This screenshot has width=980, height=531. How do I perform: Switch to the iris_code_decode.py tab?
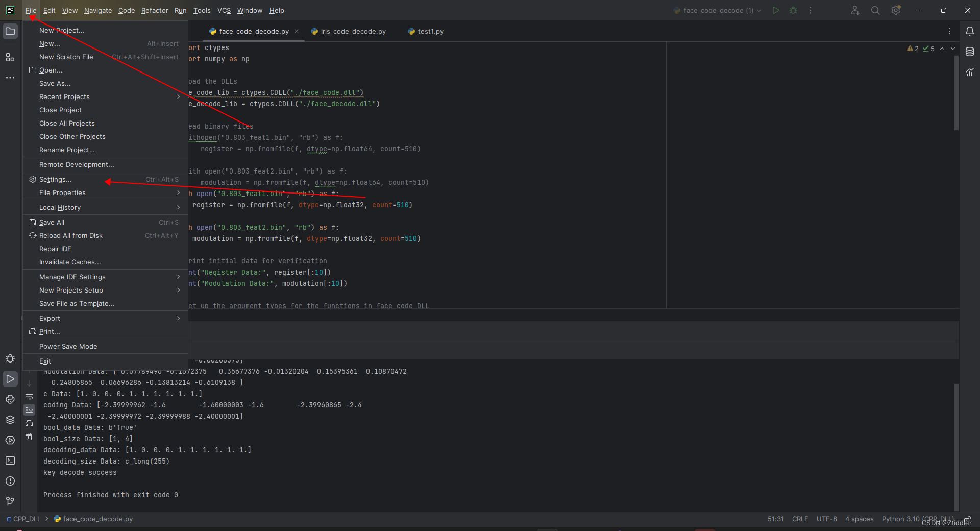(352, 31)
